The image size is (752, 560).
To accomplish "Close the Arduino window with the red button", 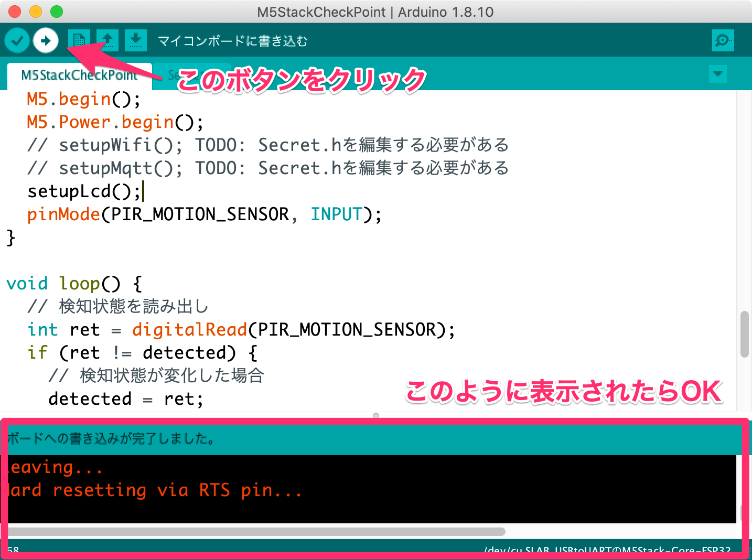I will pyautogui.click(x=15, y=12).
